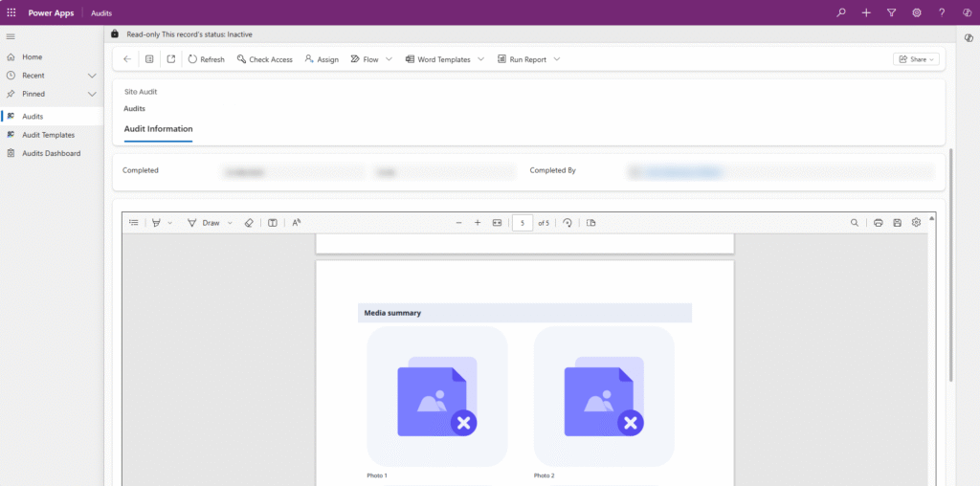The image size is (980, 486).
Task: Open the app launcher waffle menu
Action: [11, 12]
